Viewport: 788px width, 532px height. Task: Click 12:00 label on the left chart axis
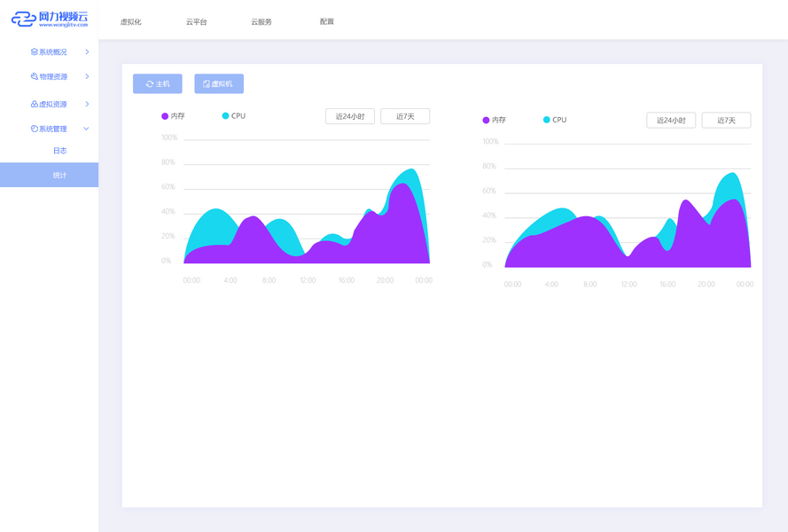pos(308,280)
